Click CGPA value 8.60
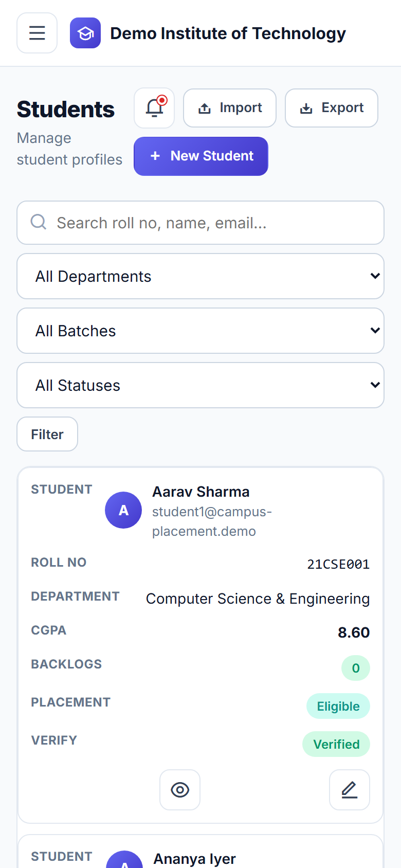 coord(354,632)
